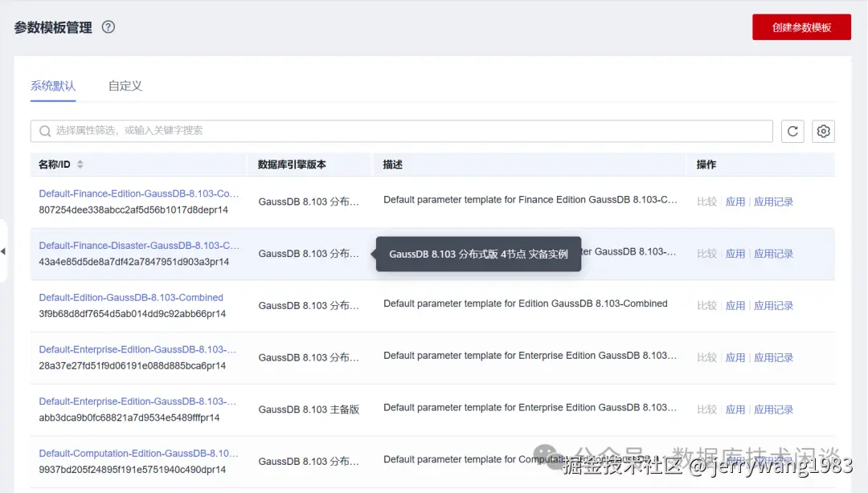Screen dimensions: 868x493
Task: View 应用记录 for the Default-Edition-Combined row
Action: (773, 305)
